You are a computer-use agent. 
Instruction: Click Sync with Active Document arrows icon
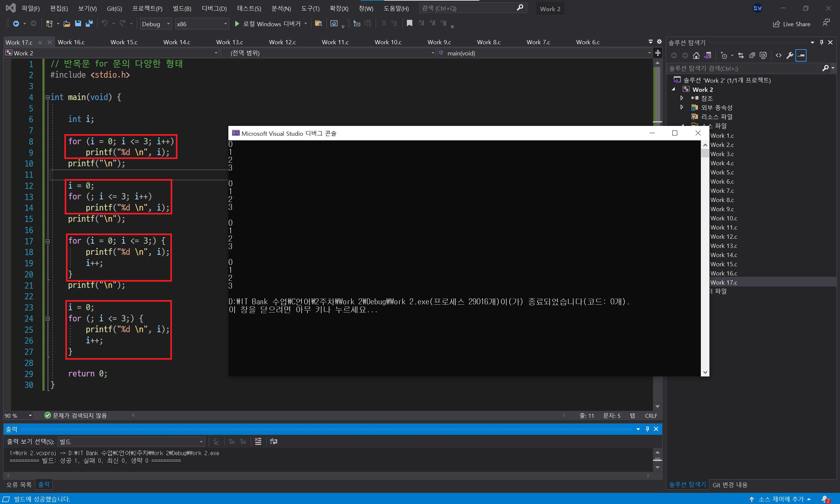pyautogui.click(x=741, y=55)
